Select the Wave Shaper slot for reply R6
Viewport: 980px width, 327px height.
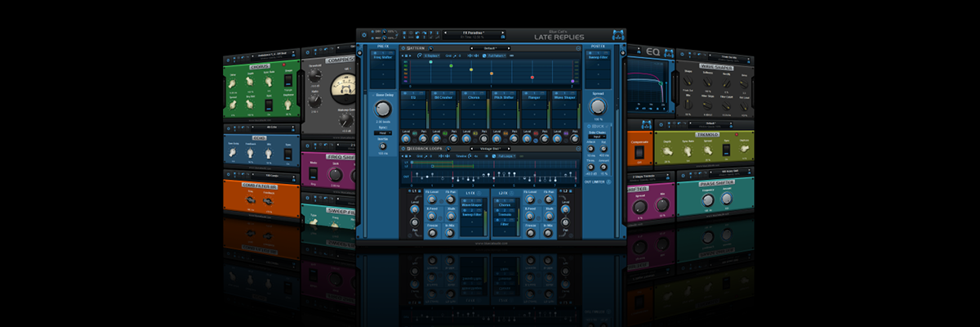[x=565, y=97]
